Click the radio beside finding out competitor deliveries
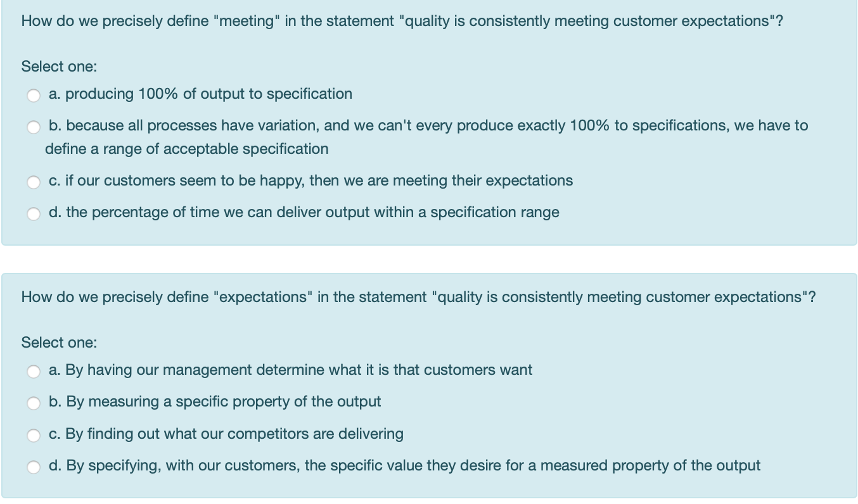Viewport: 858px width, 504px height. tap(34, 436)
